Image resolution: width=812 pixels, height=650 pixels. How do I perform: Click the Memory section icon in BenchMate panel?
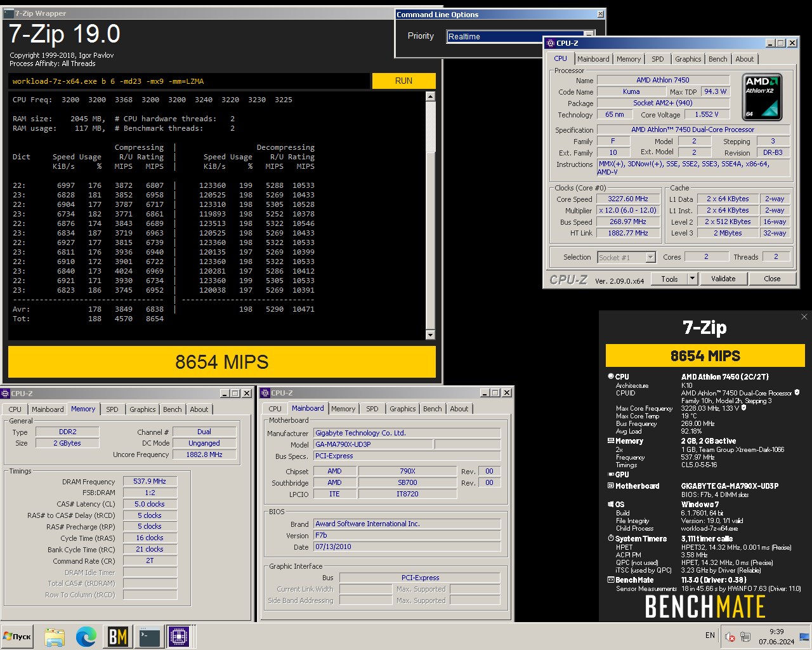pyautogui.click(x=611, y=441)
